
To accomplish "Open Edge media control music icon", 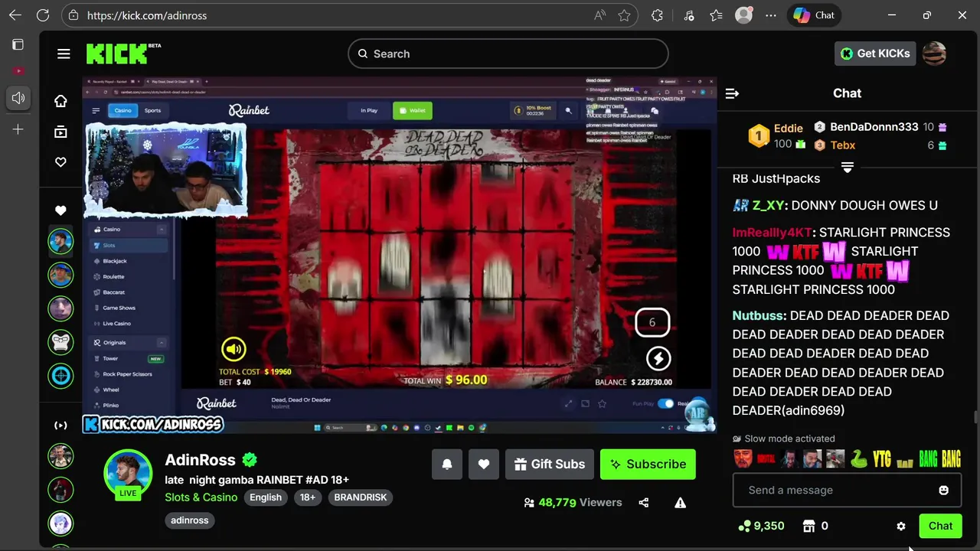I will (688, 15).
